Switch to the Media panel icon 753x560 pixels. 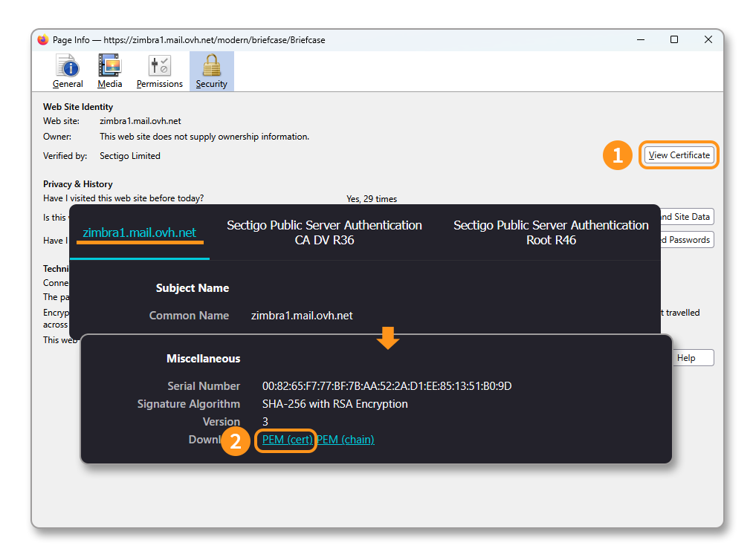pos(110,68)
